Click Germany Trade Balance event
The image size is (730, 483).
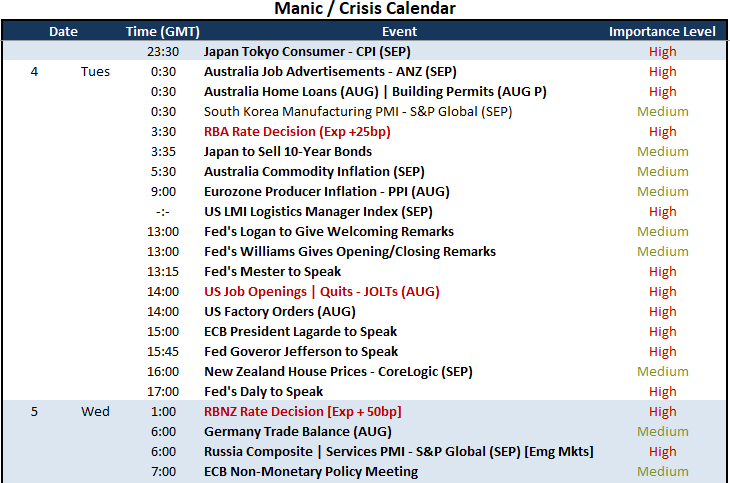[297, 432]
